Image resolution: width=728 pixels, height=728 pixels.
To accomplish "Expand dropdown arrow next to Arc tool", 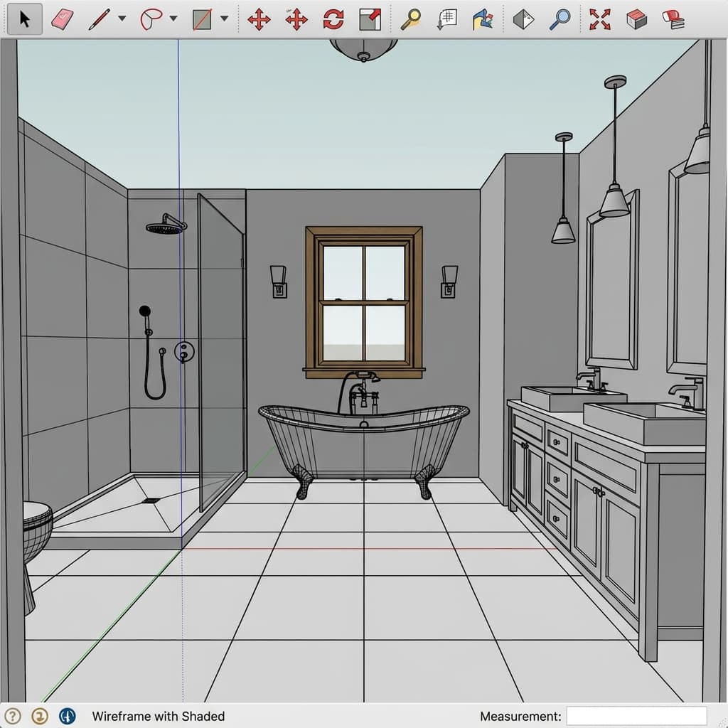I will click(173, 19).
